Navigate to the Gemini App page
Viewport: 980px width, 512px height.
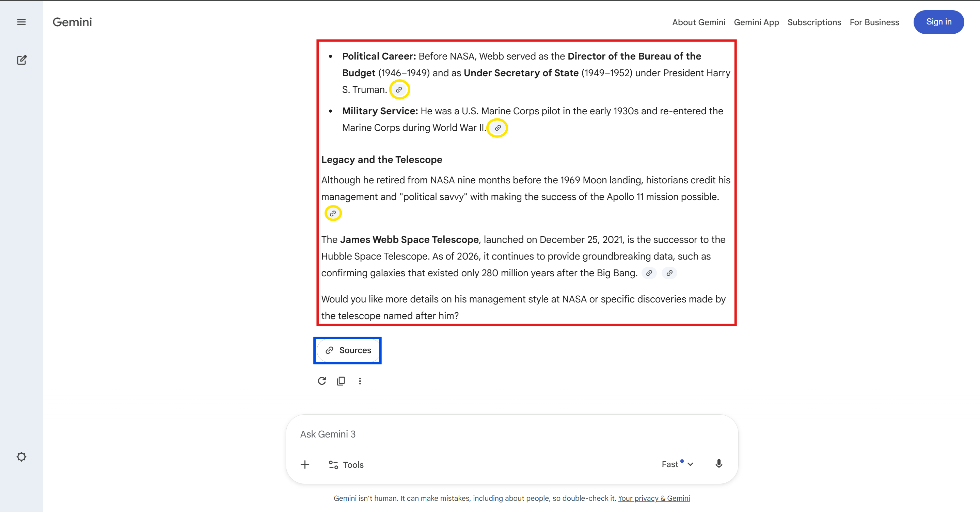(x=756, y=22)
